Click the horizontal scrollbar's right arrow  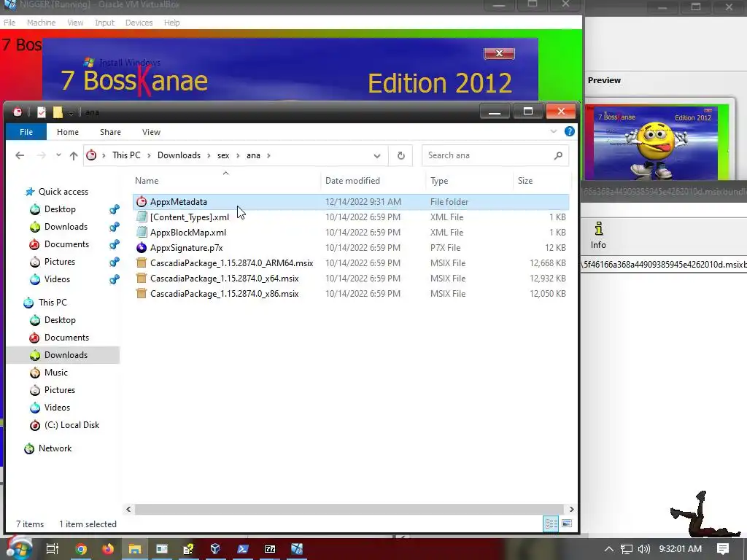(571, 509)
